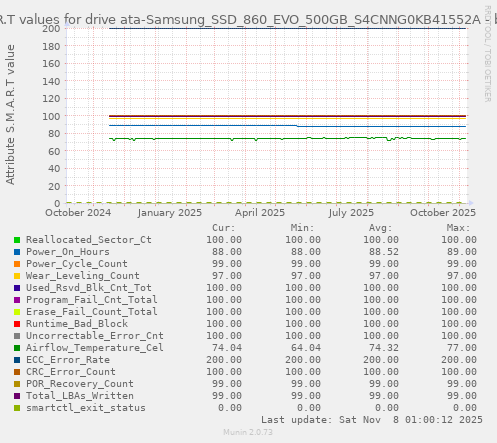Click the navy ECC_Error_Rate line at 200

pos(287,28)
